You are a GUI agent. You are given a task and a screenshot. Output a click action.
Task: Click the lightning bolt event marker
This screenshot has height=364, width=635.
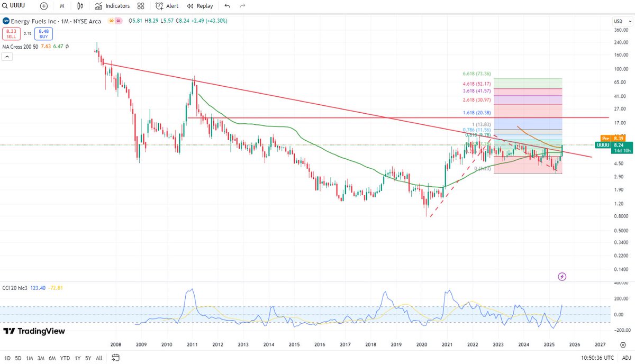click(562, 276)
